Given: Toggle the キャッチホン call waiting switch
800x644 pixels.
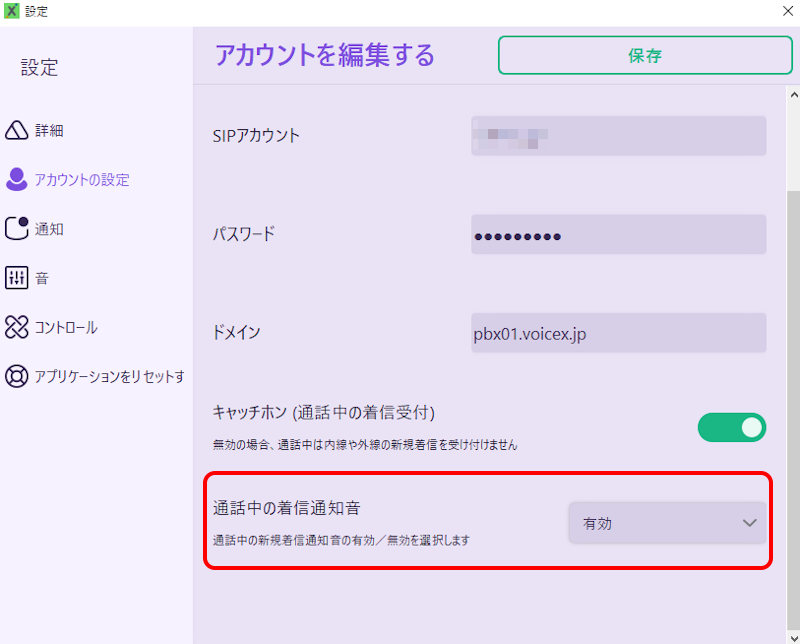Looking at the screenshot, I should point(731,428).
